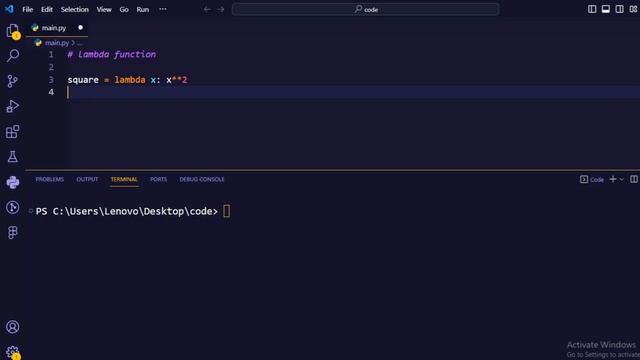Open the Extensions view
The image size is (640, 360).
click(x=13, y=131)
